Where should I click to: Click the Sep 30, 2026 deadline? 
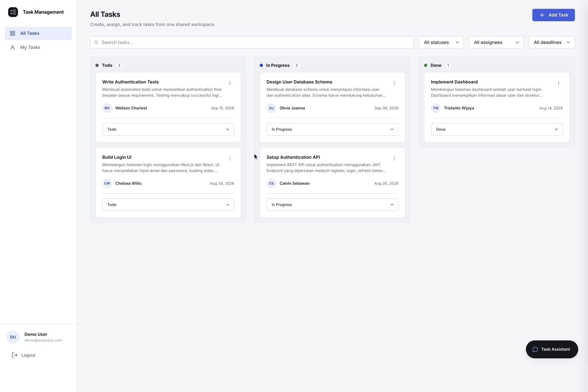386,108
